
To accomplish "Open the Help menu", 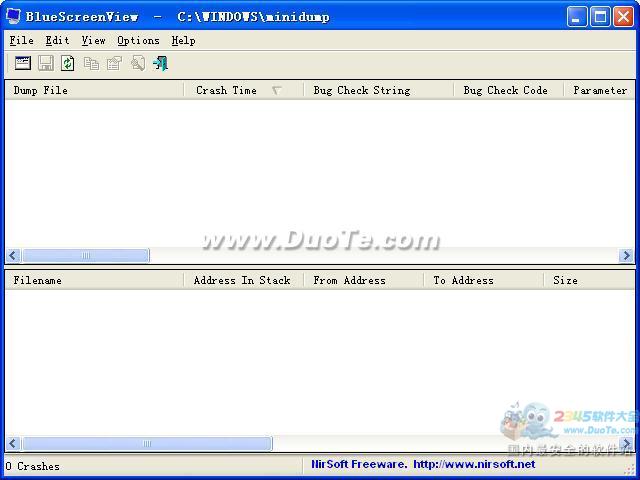I will pos(183,40).
